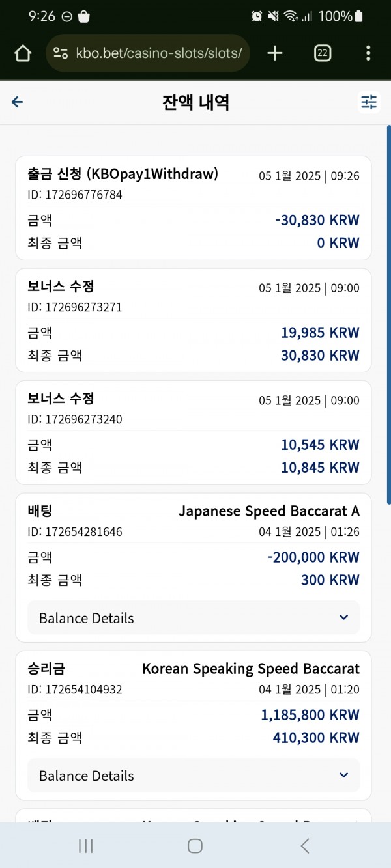Open the 보너스 수정 entry of 10,545 KRW

click(x=194, y=432)
